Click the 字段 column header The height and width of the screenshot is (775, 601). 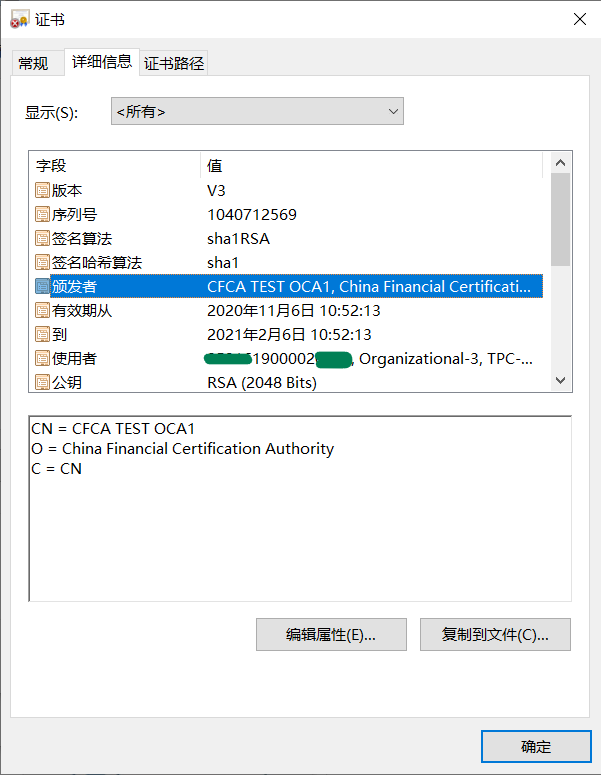coord(115,165)
